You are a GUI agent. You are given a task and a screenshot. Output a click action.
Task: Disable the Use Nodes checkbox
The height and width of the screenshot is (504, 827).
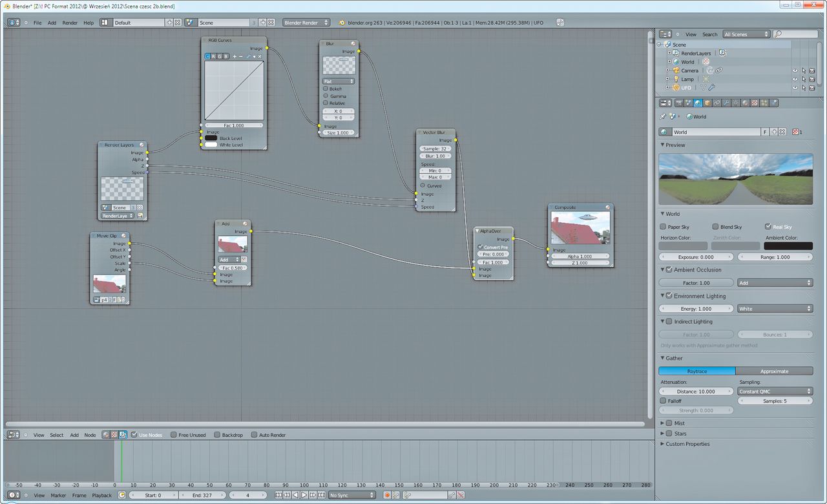134,435
